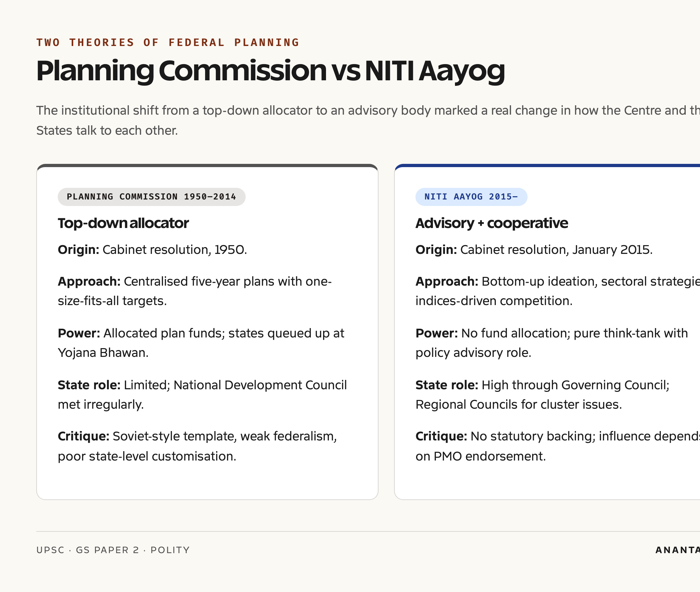Click the 'ANANTA' footer brand text
Screen dimensions: 700x592
click(678, 550)
